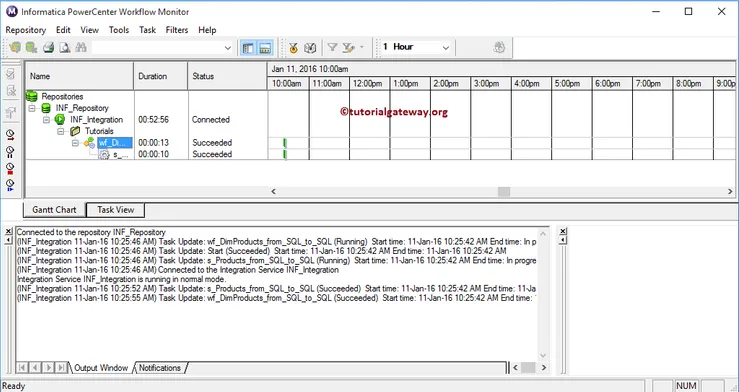This screenshot has width=739, height=392.
Task: Click the funnel with pencil edit-filter icon
Action: point(348,47)
